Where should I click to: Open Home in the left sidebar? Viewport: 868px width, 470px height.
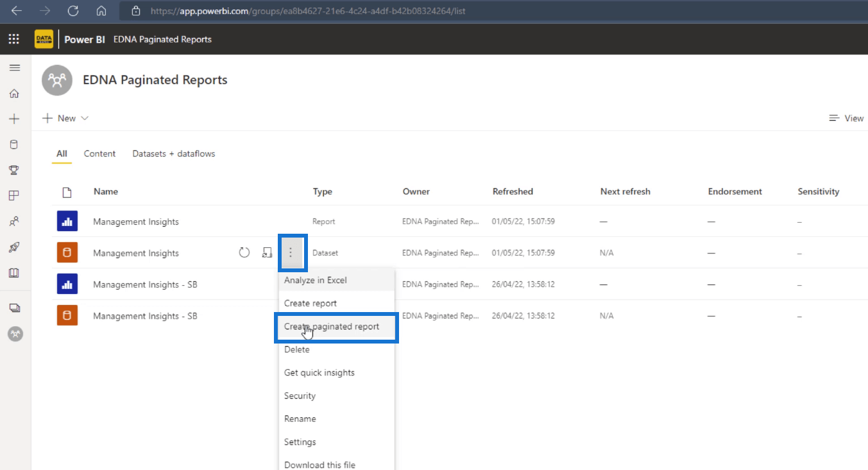point(15,93)
